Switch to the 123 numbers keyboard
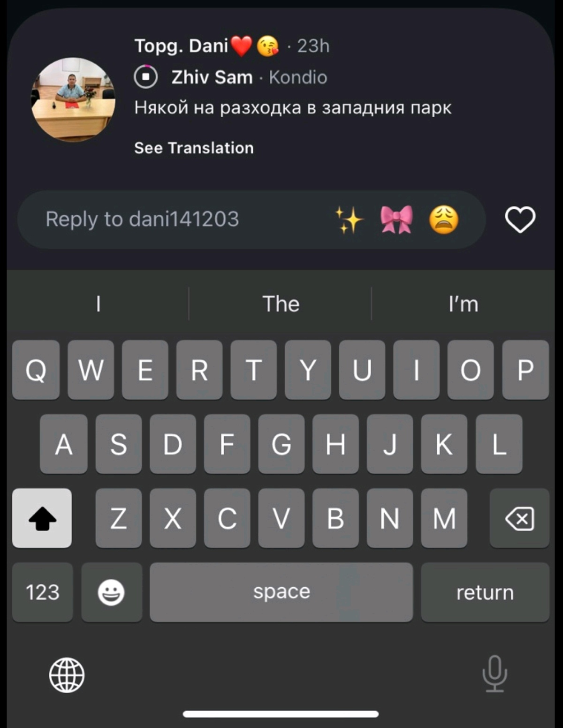This screenshot has width=563, height=728. click(42, 592)
